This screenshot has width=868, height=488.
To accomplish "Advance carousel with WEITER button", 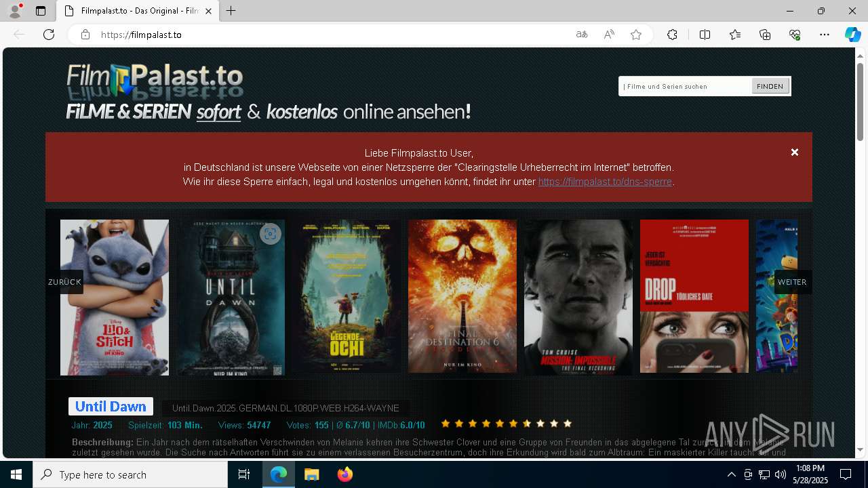I will [x=792, y=282].
